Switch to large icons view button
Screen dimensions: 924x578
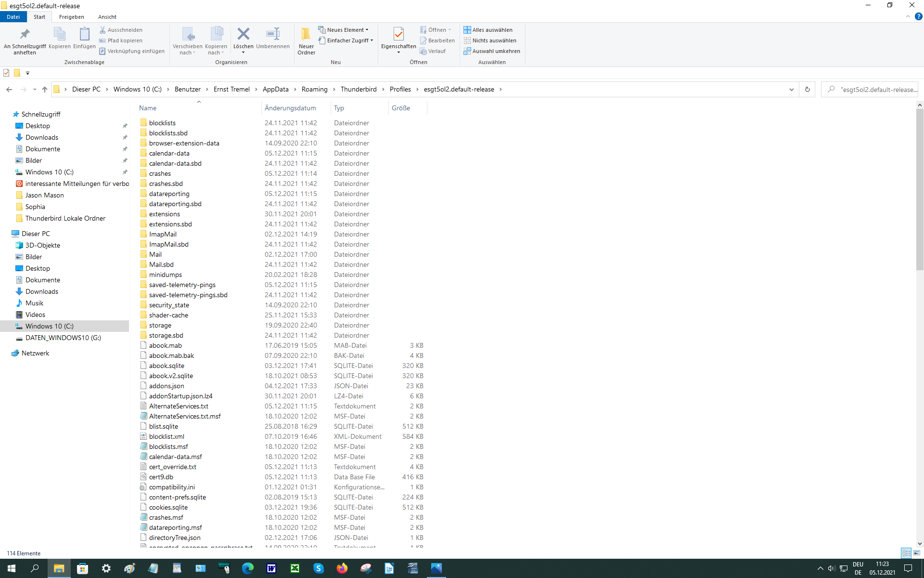tap(917, 553)
